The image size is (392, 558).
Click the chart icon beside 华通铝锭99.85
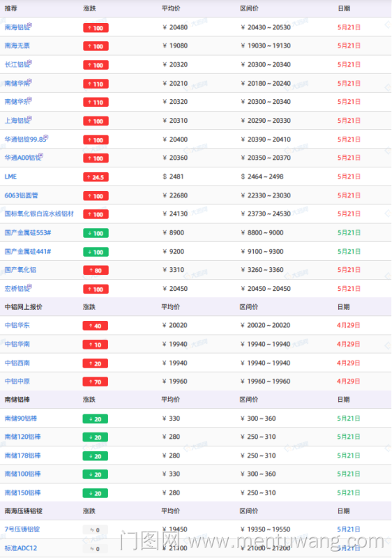pos(46,137)
